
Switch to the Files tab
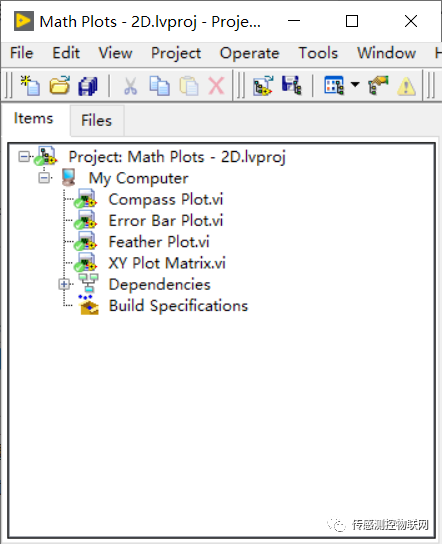coord(96,121)
